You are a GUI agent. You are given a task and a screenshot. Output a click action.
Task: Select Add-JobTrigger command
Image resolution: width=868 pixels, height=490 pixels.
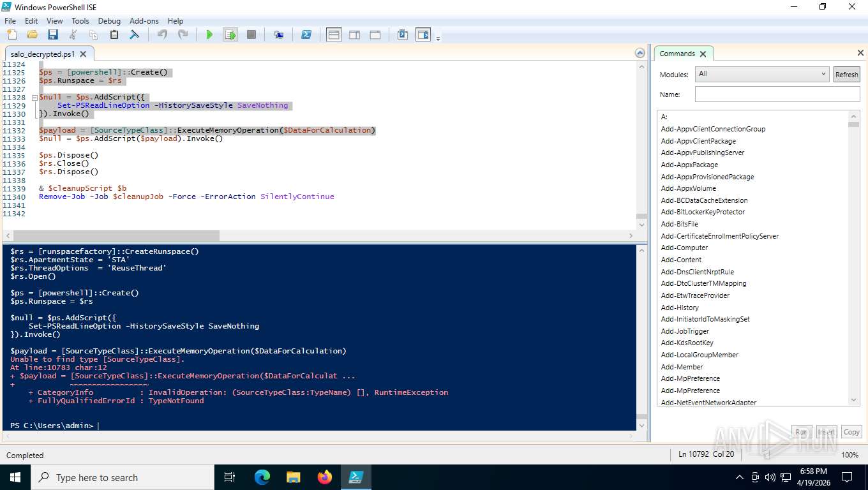[x=685, y=331]
